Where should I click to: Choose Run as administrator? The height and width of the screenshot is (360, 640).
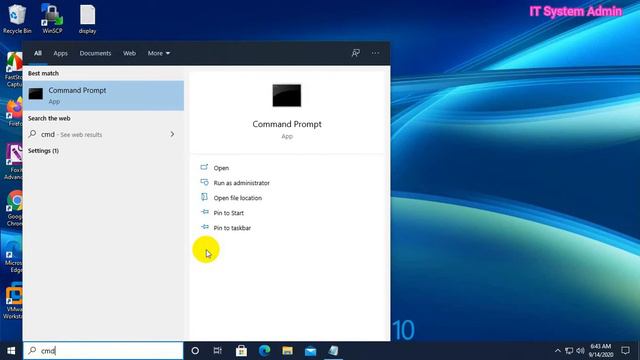(x=242, y=183)
